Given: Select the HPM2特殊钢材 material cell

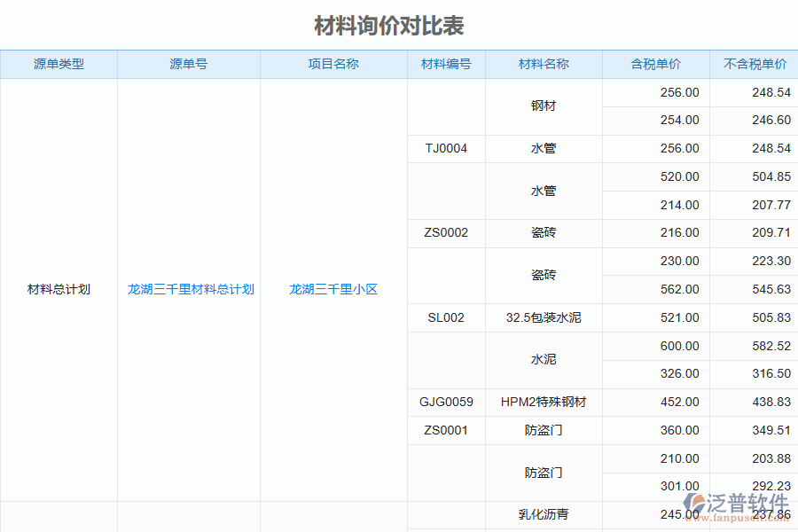Looking at the screenshot, I should pyautogui.click(x=543, y=402).
